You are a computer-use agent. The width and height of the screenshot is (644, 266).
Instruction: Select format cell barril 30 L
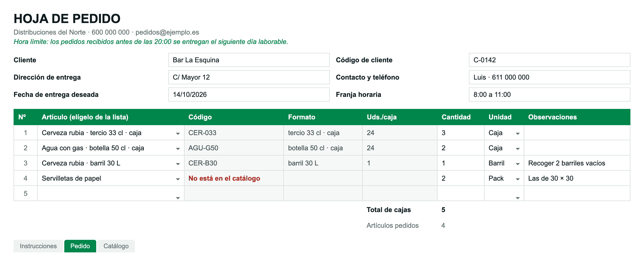(323, 163)
